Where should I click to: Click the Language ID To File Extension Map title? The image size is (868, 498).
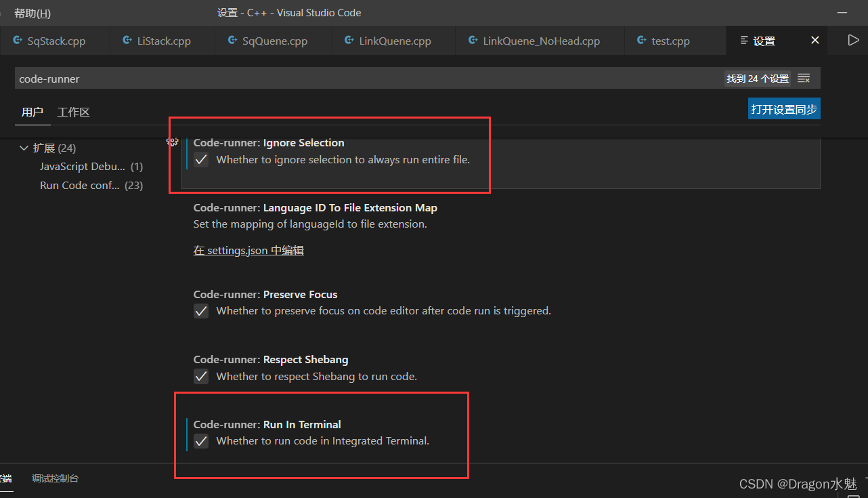click(316, 208)
